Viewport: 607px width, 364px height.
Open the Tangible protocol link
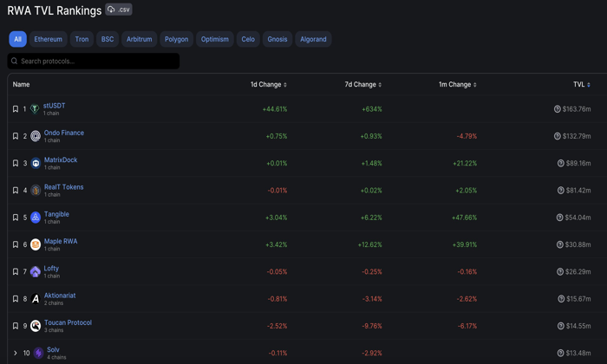click(56, 214)
